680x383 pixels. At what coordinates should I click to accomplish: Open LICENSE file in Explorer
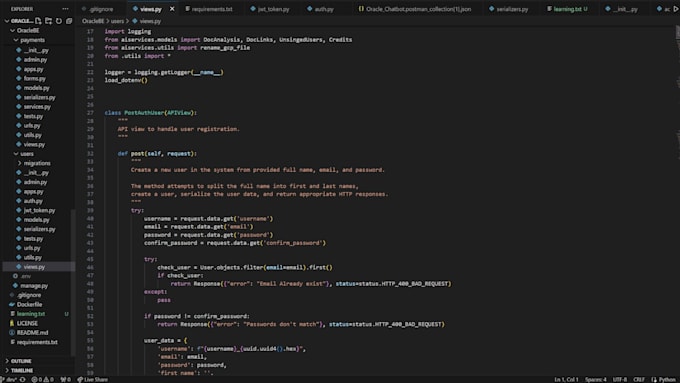(x=27, y=323)
